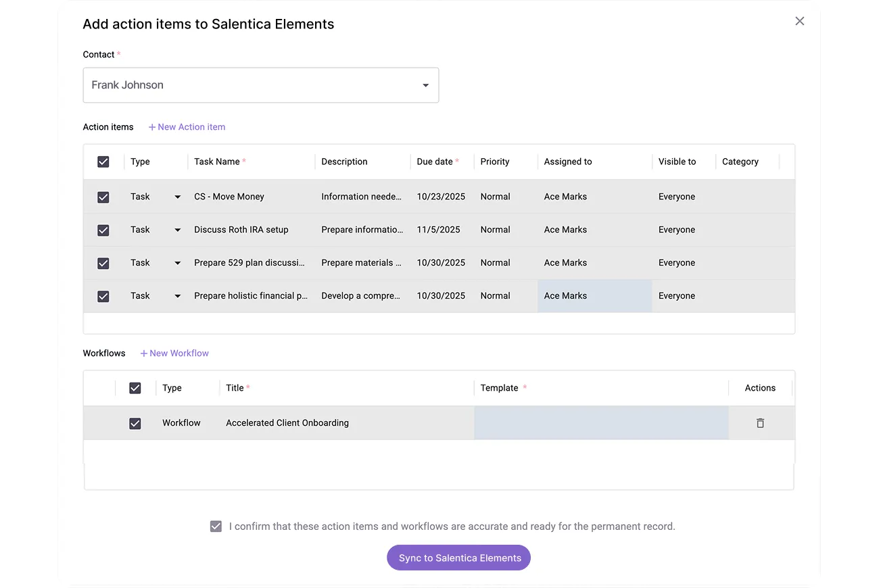This screenshot has height=588, width=879.
Task: Select the Prepare holistic financial task name
Action: pos(252,296)
